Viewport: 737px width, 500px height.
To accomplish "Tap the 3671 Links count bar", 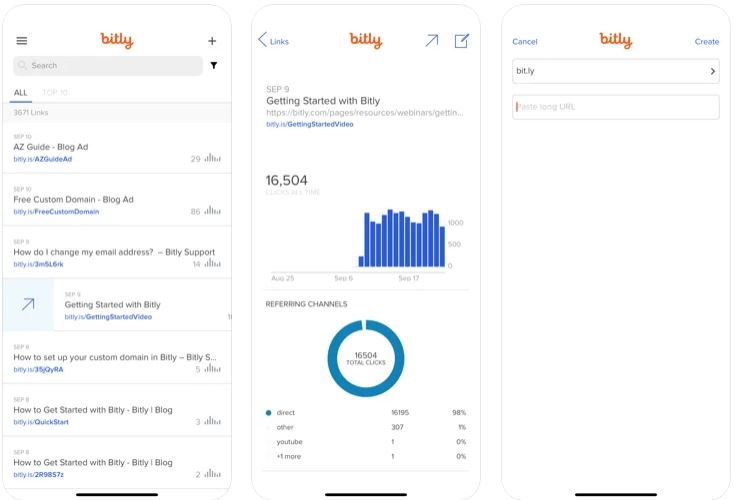I will pos(117,113).
